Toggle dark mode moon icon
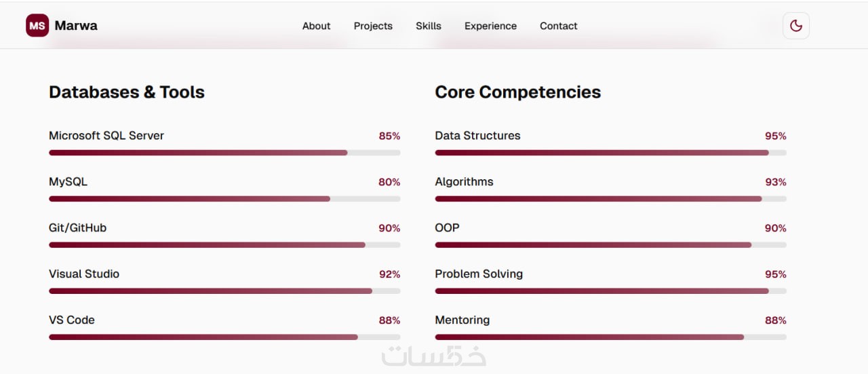 click(796, 26)
